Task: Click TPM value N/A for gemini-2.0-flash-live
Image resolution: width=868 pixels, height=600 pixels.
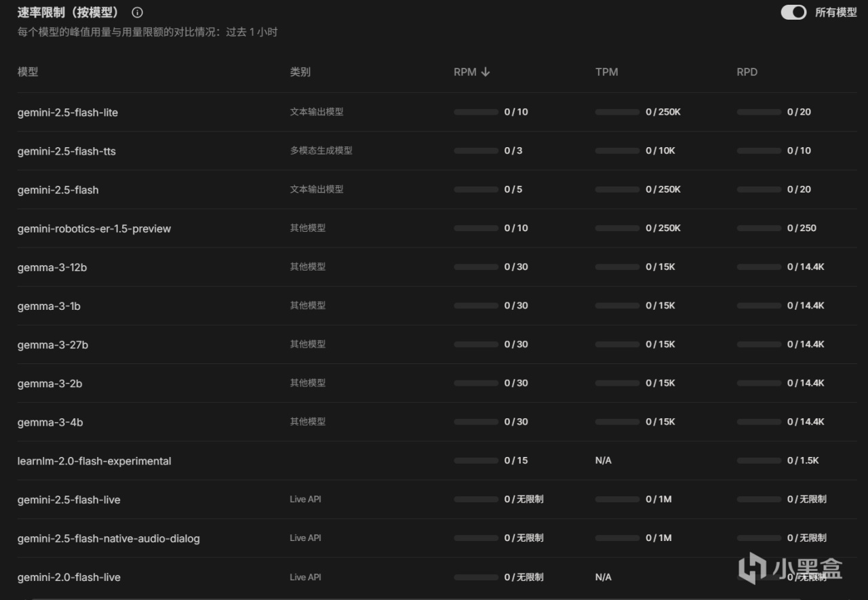Action: tap(604, 577)
